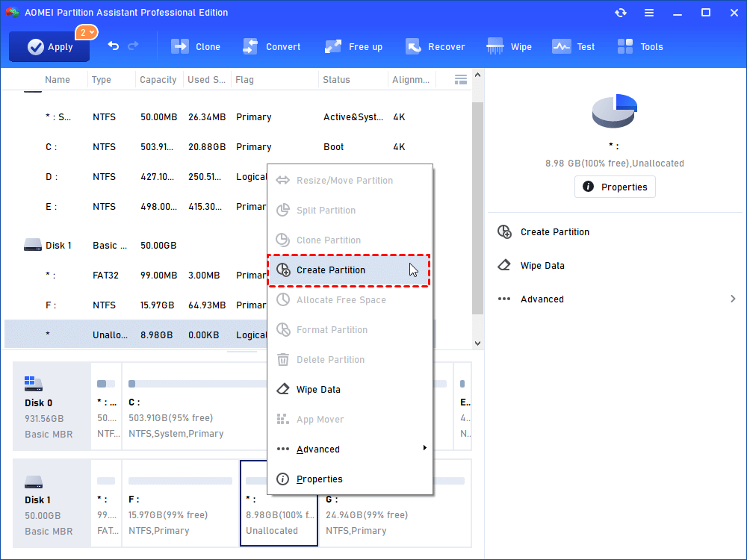The width and height of the screenshot is (747, 560).
Task: Open the Recover tool
Action: pyautogui.click(x=435, y=46)
